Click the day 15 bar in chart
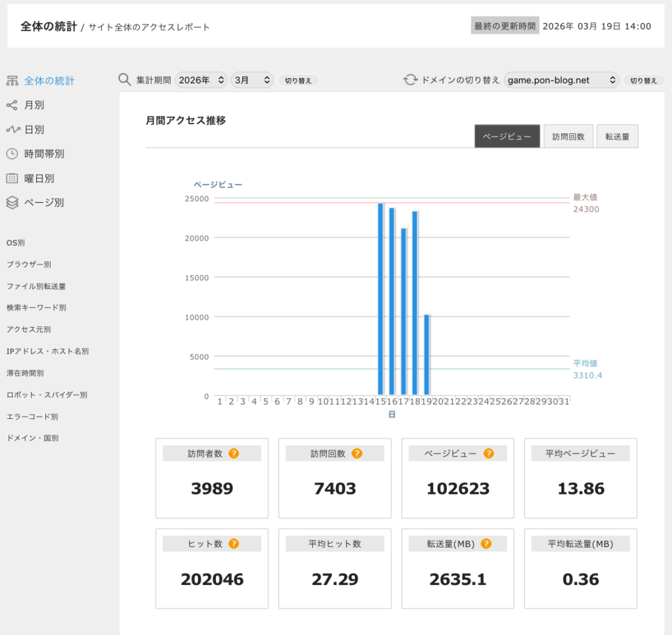Screen dimensions: 672x635 coord(381,299)
